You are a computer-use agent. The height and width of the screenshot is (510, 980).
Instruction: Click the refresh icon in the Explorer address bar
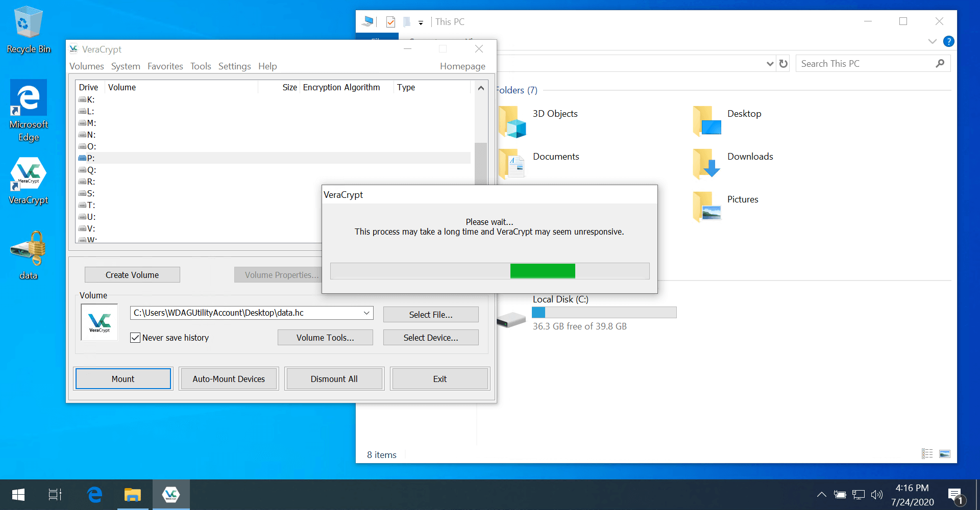tap(783, 63)
